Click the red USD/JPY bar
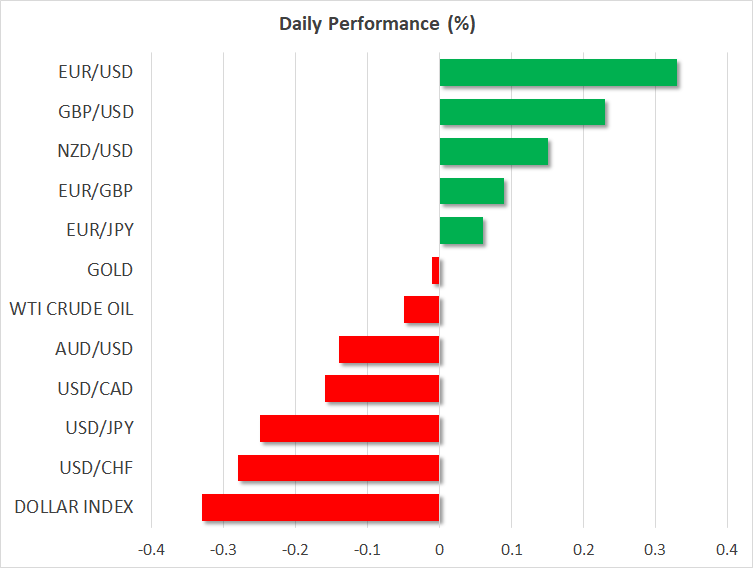This screenshot has height=568, width=753. point(350,428)
